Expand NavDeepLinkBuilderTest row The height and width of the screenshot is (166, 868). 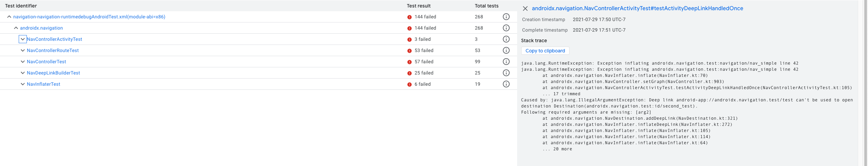click(x=22, y=73)
